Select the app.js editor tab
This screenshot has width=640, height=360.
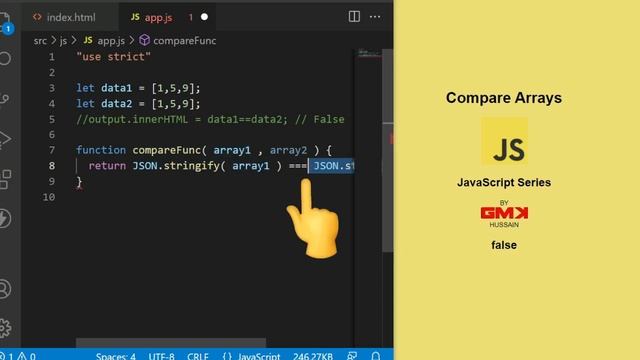click(x=158, y=17)
